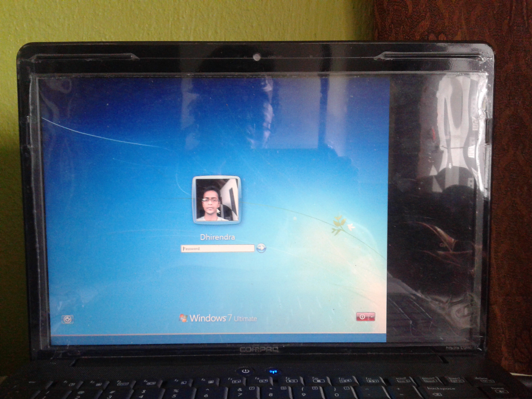Focus the Password input field
Image resolution: width=532 pixels, height=399 pixels.
217,248
